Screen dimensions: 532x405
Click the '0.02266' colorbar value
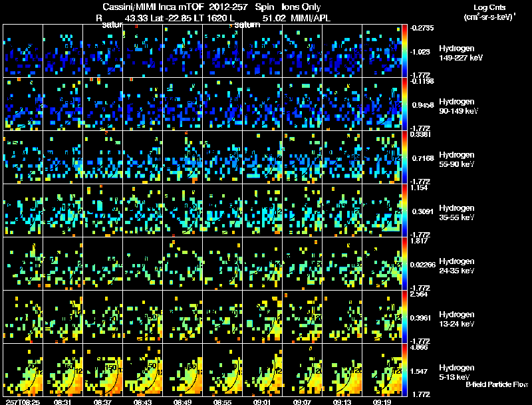[x=423, y=265]
